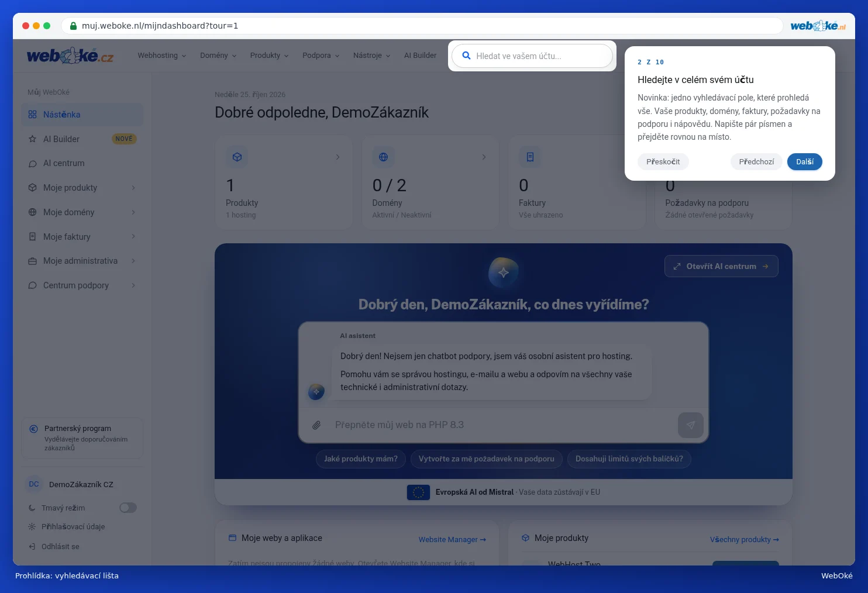Image resolution: width=868 pixels, height=593 pixels.
Task: Open the Všechny produkty link
Action: tap(745, 540)
